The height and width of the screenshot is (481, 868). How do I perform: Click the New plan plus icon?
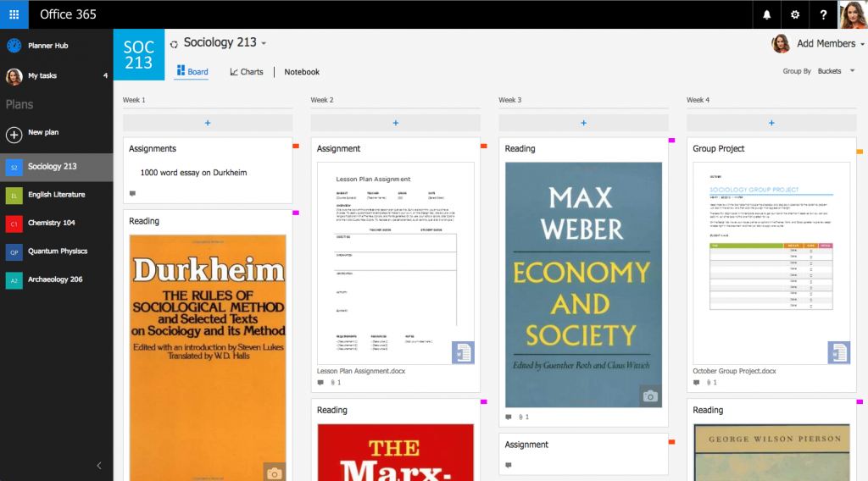coord(14,134)
